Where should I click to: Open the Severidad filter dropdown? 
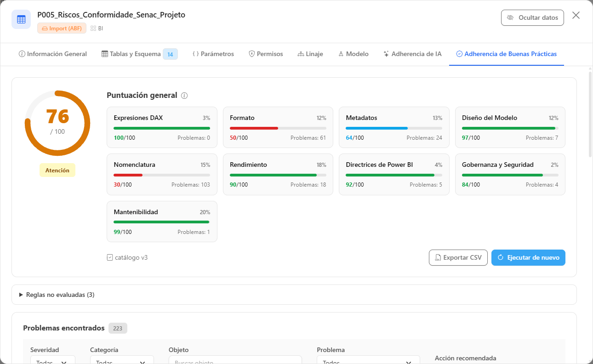[x=53, y=361]
